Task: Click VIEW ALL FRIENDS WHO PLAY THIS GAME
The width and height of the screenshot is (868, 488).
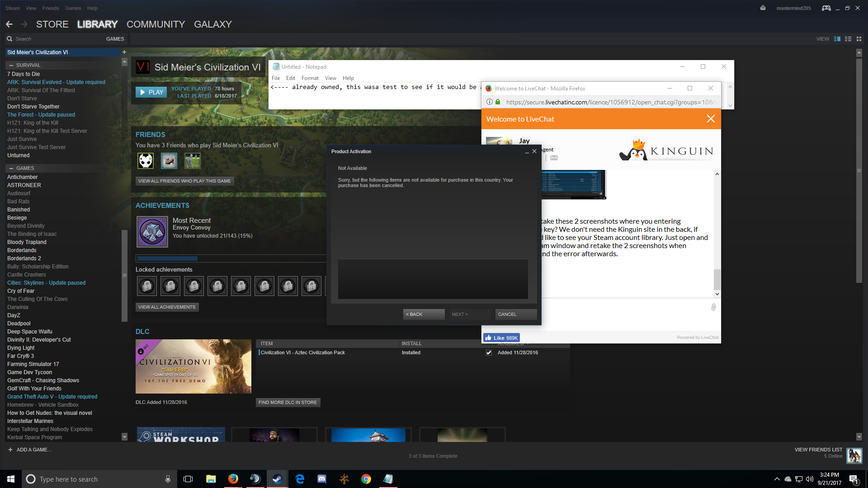Action: [184, 181]
